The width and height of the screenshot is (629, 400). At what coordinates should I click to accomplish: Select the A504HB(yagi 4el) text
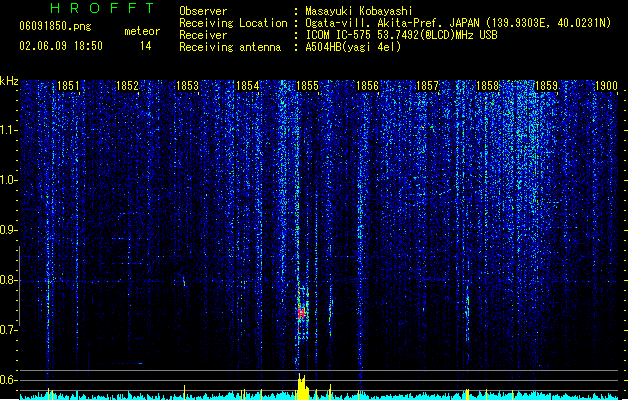353,47
